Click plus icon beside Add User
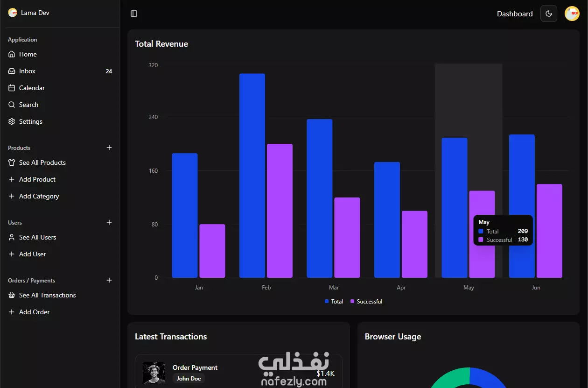The height and width of the screenshot is (388, 588). 12,254
